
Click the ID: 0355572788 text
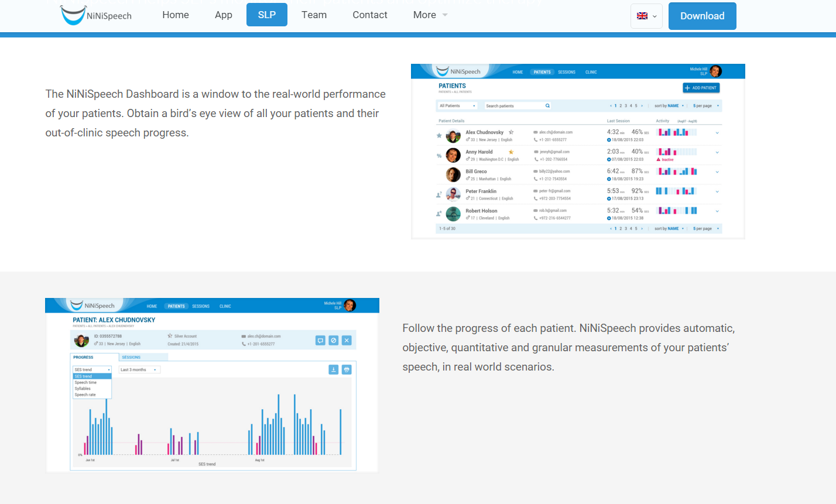tap(108, 337)
